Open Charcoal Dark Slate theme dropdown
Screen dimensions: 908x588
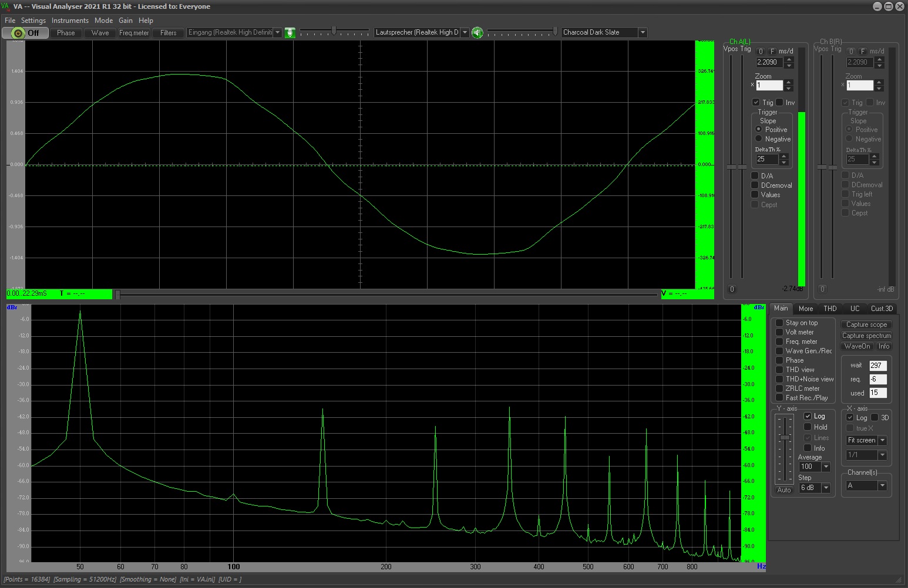(x=643, y=32)
